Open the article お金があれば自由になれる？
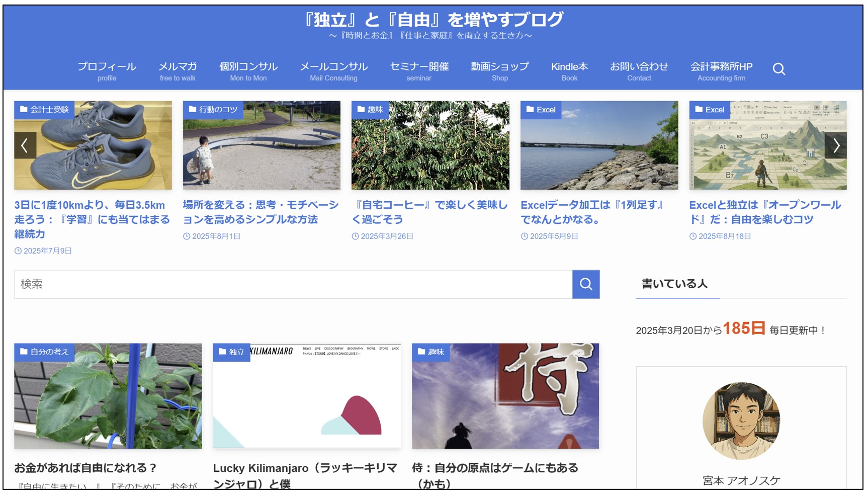 click(86, 468)
